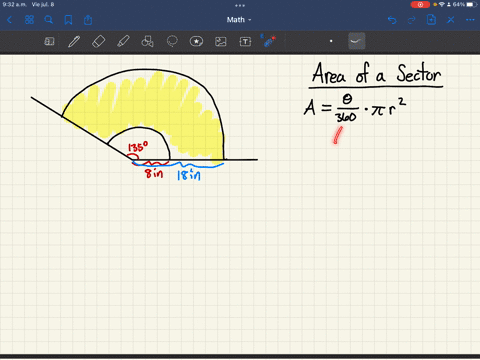
Task: Open search in the notebook
Action: 49,20
